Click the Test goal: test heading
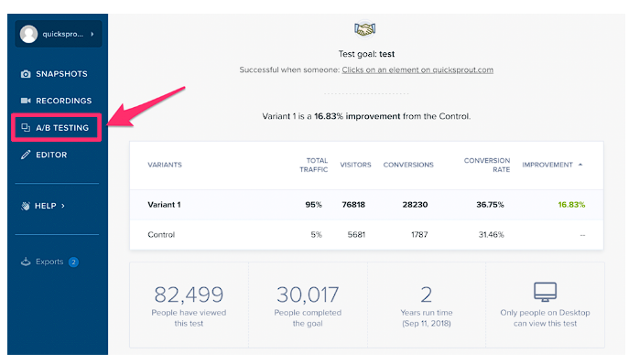 (366, 54)
